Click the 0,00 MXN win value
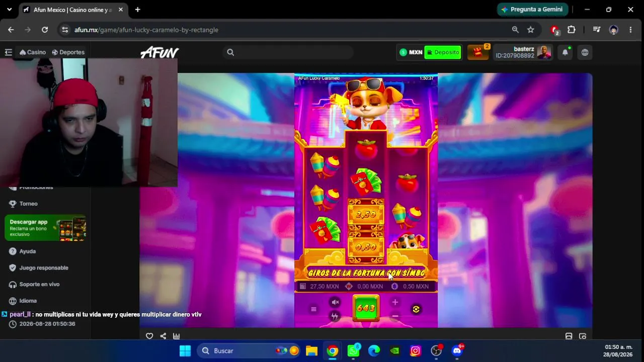 click(370, 287)
